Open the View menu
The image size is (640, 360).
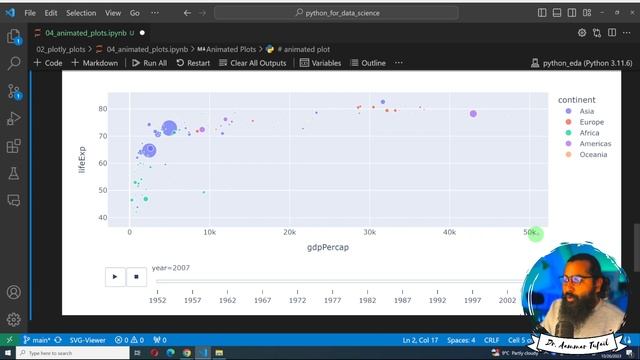click(x=113, y=13)
